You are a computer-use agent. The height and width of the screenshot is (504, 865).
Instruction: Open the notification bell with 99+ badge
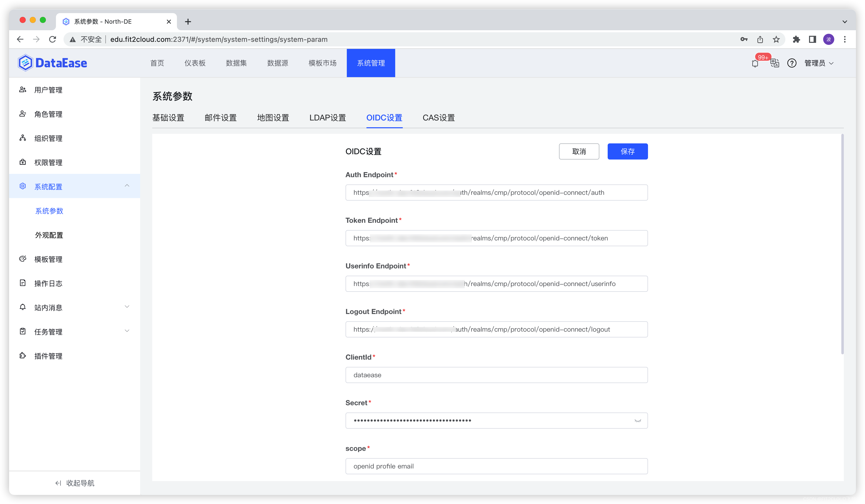tap(755, 64)
